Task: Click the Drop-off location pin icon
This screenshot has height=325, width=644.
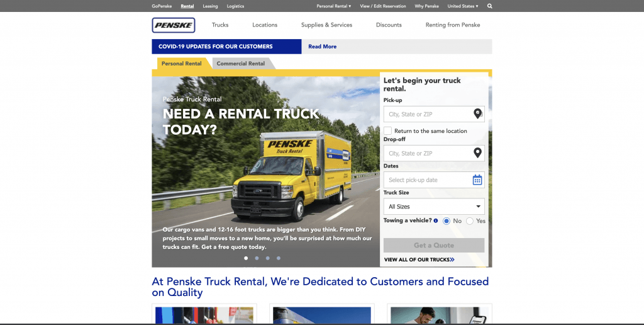Action: pyautogui.click(x=477, y=153)
